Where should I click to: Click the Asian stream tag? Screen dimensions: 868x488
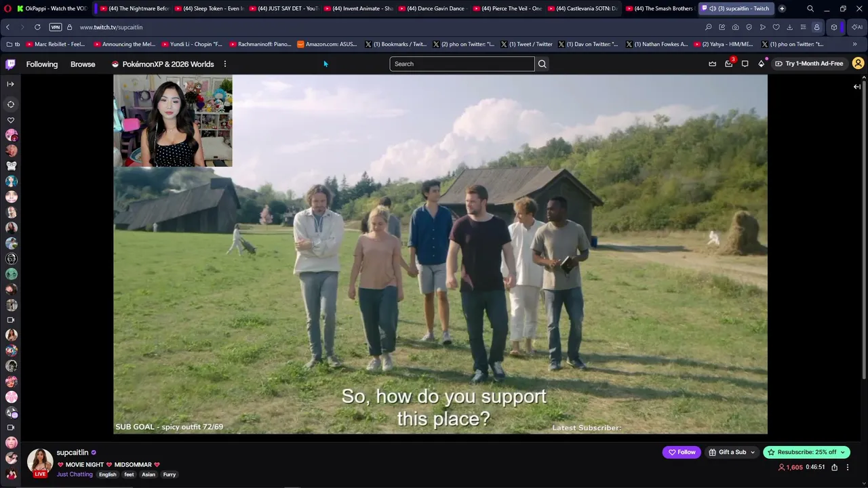(149, 474)
